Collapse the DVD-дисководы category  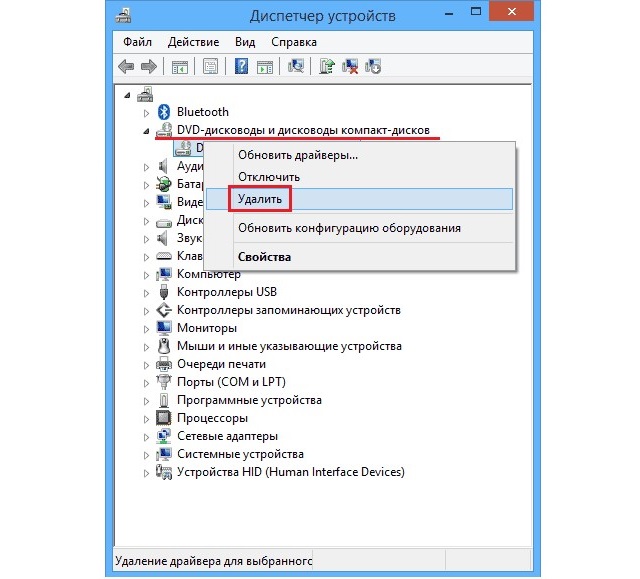(148, 131)
